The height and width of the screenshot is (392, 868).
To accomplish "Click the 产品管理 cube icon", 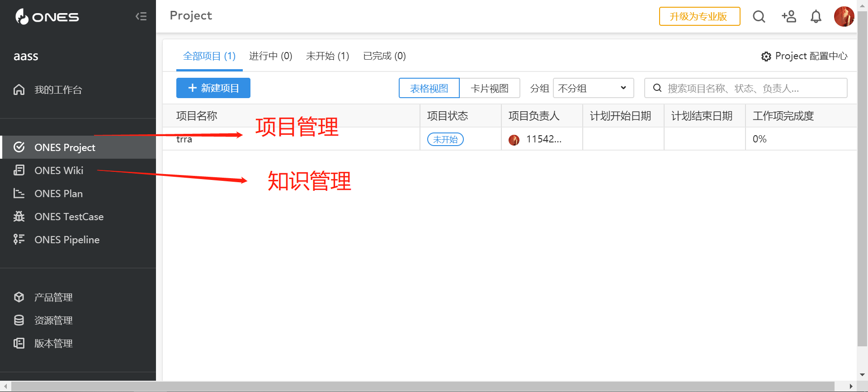I will point(19,297).
